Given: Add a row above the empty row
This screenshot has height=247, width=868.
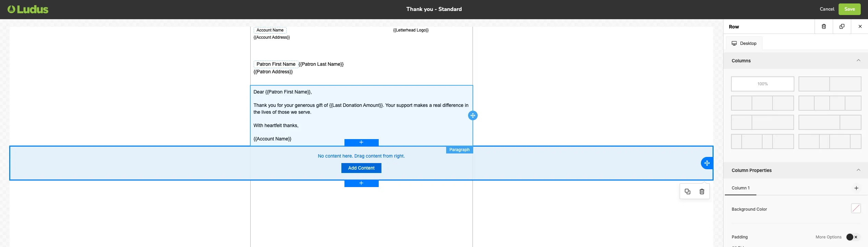Looking at the screenshot, I should click(x=361, y=143).
